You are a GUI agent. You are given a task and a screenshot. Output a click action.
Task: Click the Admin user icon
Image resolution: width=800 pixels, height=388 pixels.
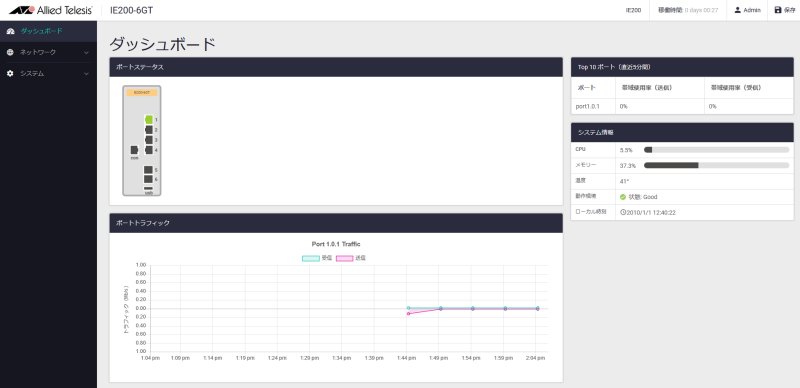click(738, 10)
